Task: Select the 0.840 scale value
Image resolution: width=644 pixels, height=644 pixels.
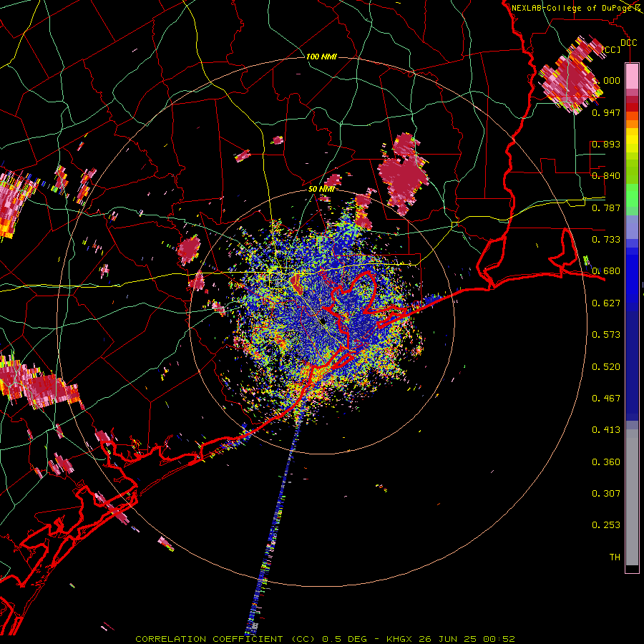Action: coord(606,176)
